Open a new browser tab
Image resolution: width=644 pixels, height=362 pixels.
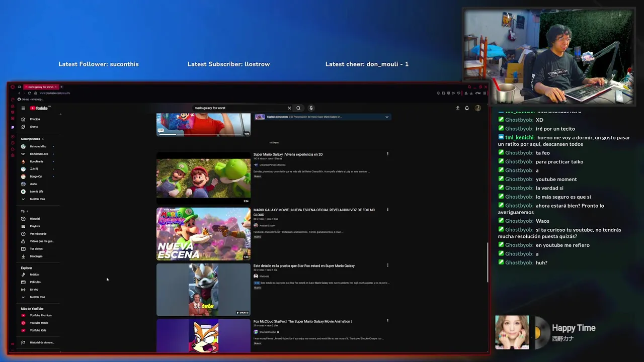point(61,87)
